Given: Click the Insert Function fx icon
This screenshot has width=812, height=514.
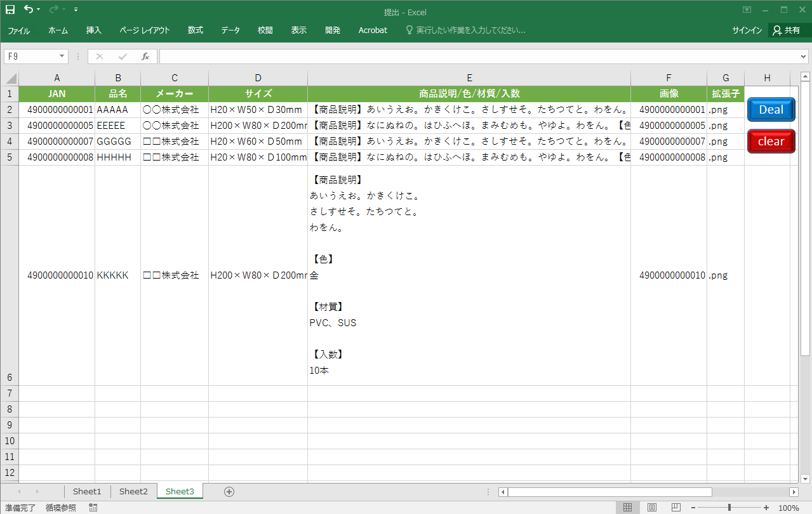Looking at the screenshot, I should (x=145, y=56).
